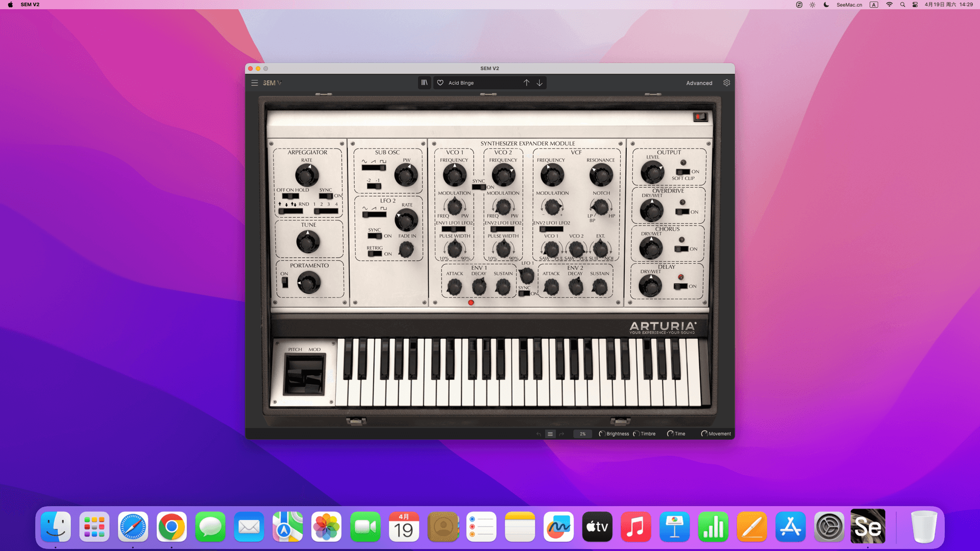Adjust the Sub Osc octave -2/-1 slider
Screen dimensions: 980x551
[374, 186]
